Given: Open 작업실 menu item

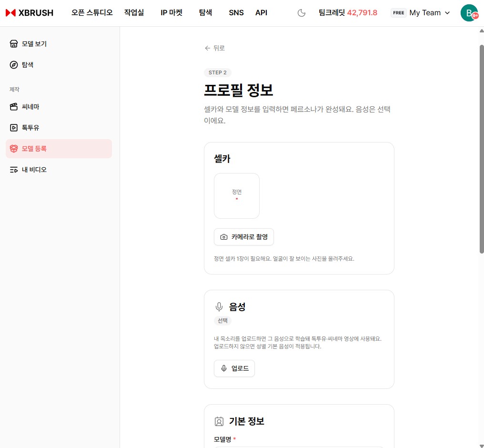Looking at the screenshot, I should (x=134, y=13).
